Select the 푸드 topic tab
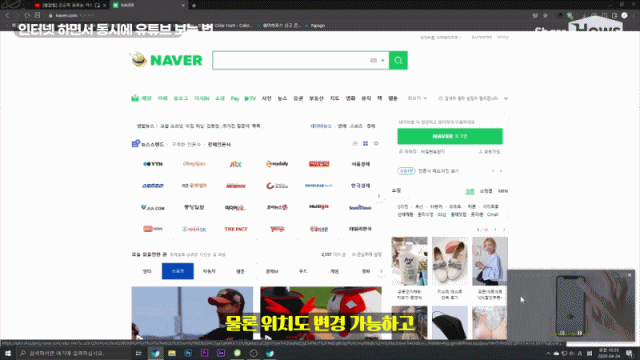Viewport: 640px width, 360px height. 303,271
